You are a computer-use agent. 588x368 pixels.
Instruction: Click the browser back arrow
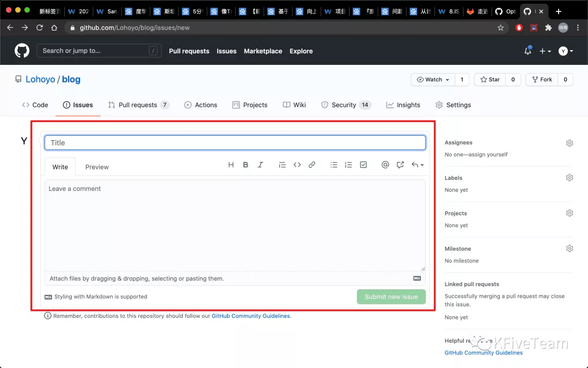tap(10, 27)
